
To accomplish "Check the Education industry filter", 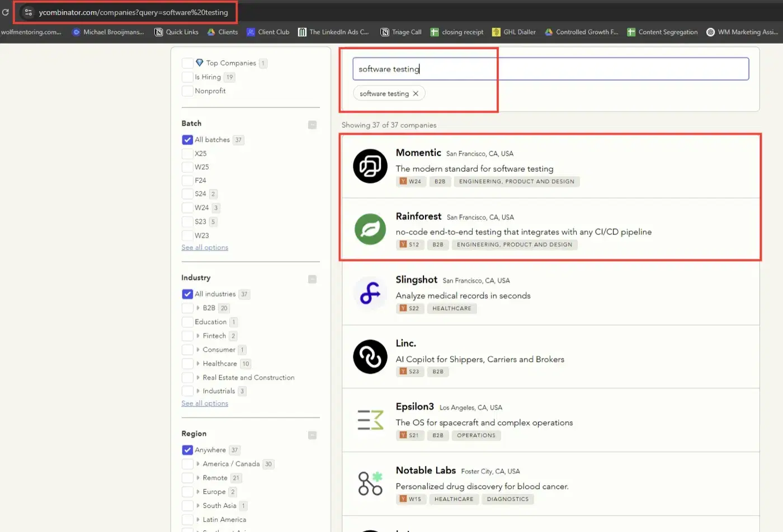I will (187, 322).
